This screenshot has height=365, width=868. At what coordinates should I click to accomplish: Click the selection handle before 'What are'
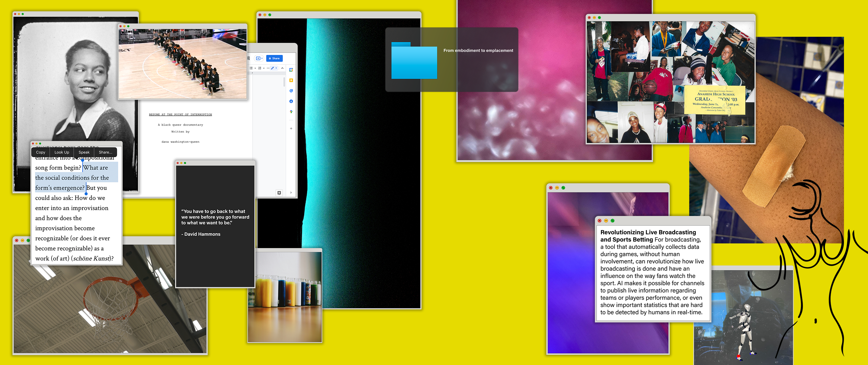point(82,160)
